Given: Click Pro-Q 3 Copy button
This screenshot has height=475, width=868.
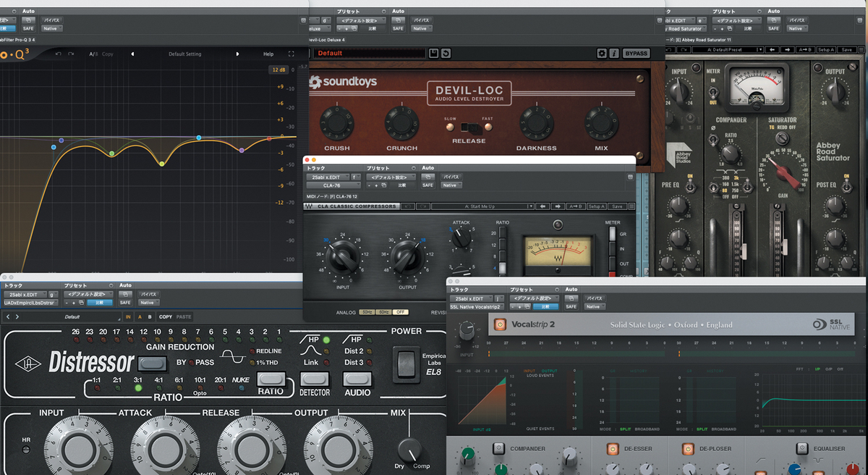Looking at the screenshot, I should (x=108, y=54).
